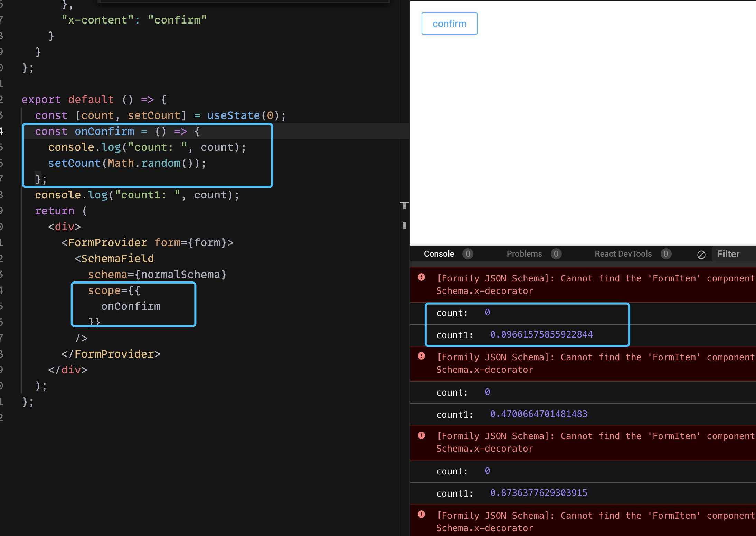Viewport: 756px width, 536px height.
Task: Click the x-content confirm line in code
Action: (x=134, y=19)
